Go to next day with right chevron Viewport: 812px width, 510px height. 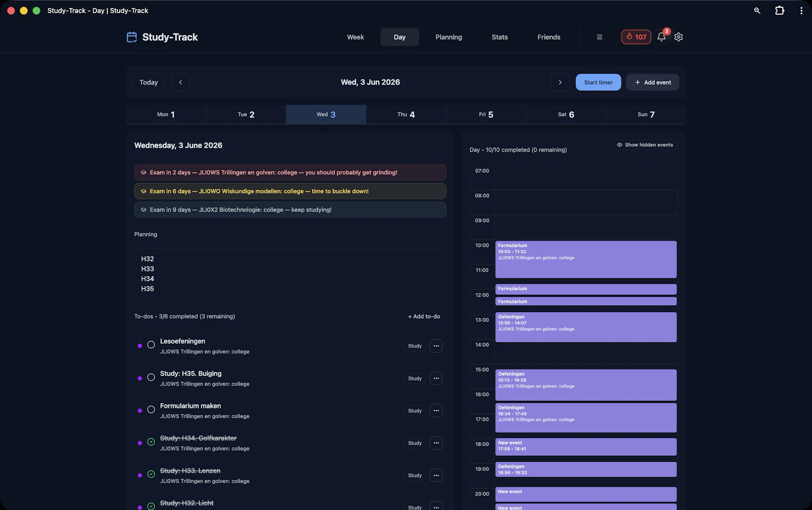[x=560, y=82]
